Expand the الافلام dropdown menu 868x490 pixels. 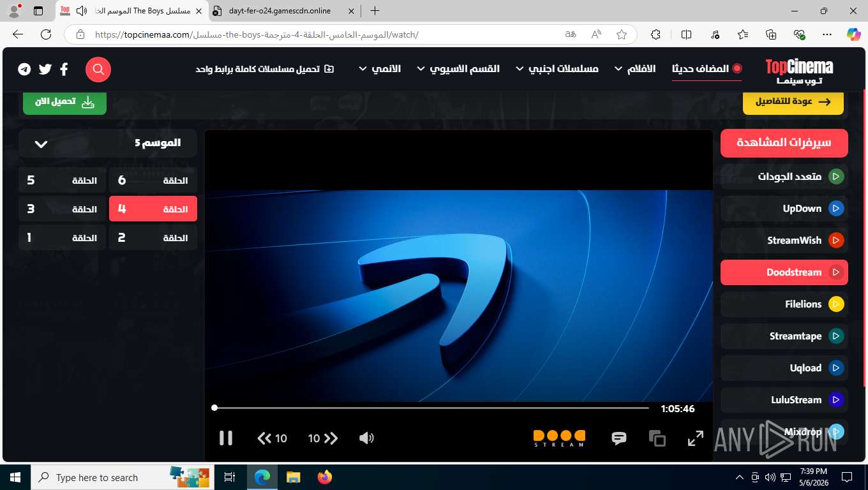tap(635, 69)
